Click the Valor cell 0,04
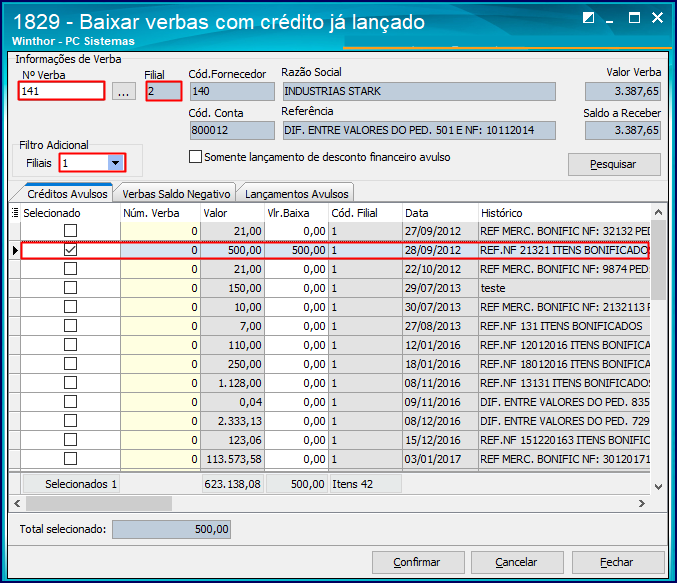Image resolution: width=677 pixels, height=583 pixels. (x=232, y=402)
